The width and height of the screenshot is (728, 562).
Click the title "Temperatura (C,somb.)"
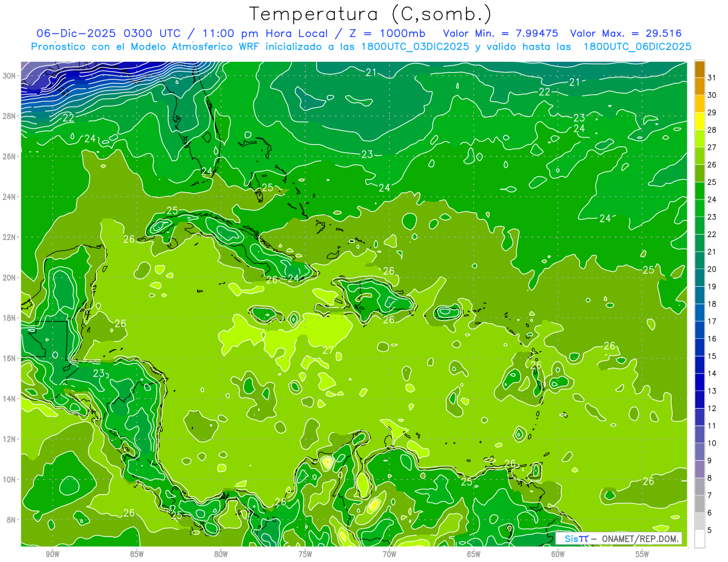pos(370,14)
